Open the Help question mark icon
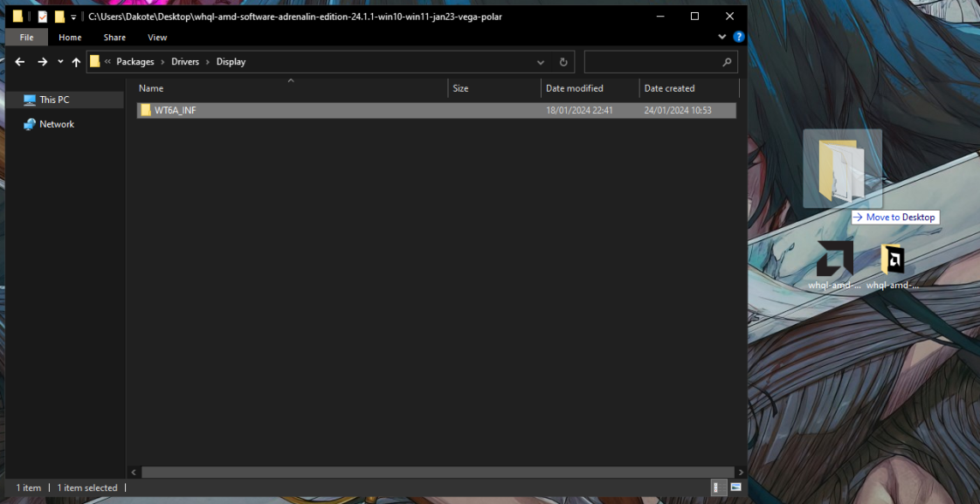This screenshot has height=504, width=980. (x=739, y=38)
